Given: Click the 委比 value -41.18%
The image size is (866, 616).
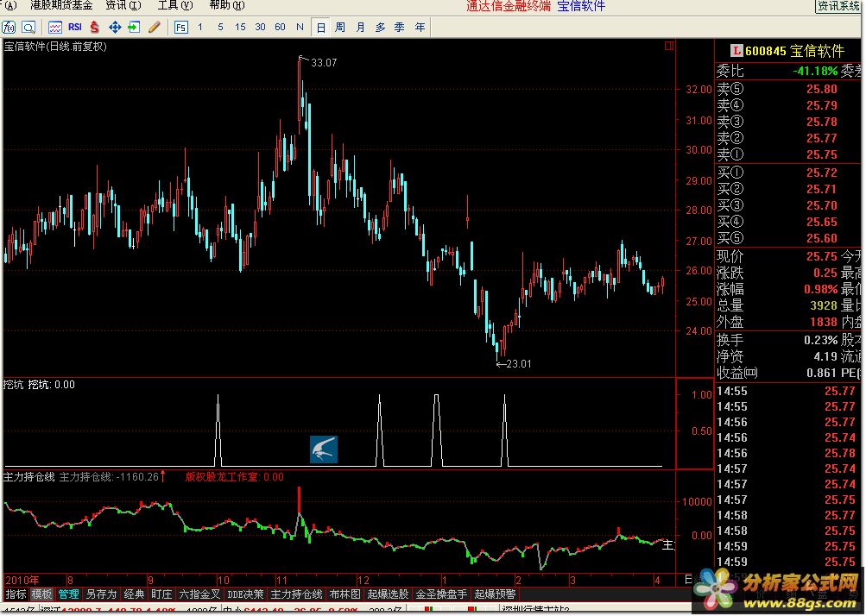Looking at the screenshot, I should [x=815, y=72].
